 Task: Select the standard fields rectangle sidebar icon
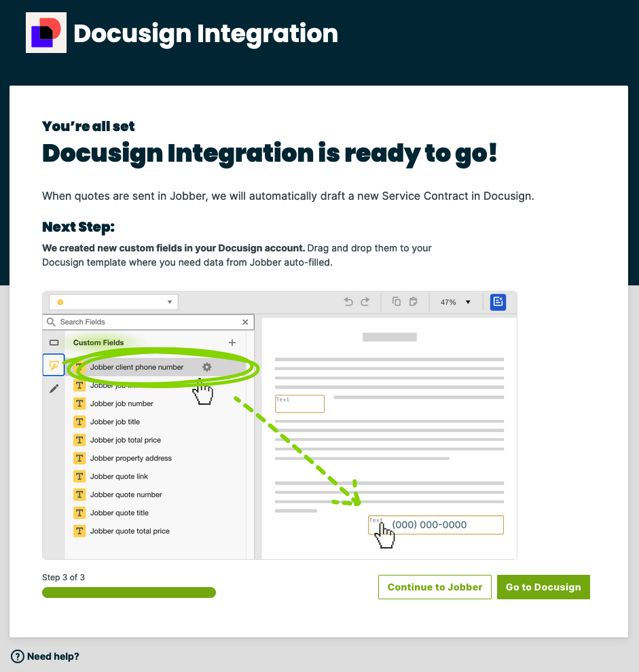tap(54, 342)
